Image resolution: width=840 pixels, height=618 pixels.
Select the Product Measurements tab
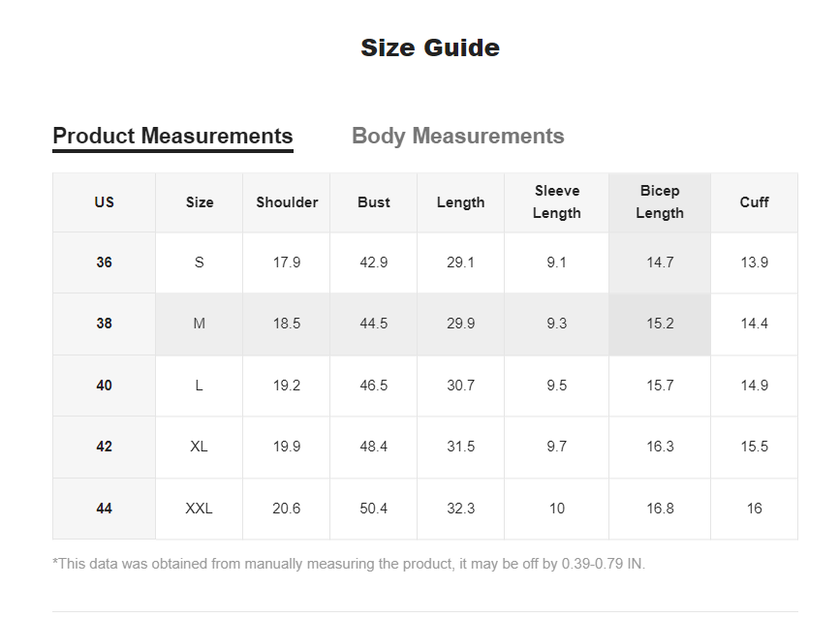172,138
